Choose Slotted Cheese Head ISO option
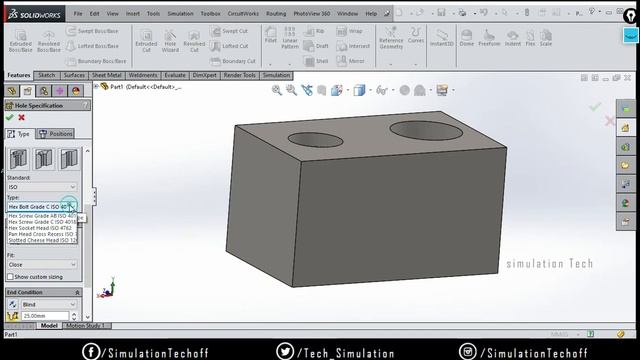The image size is (640, 360). [x=42, y=240]
